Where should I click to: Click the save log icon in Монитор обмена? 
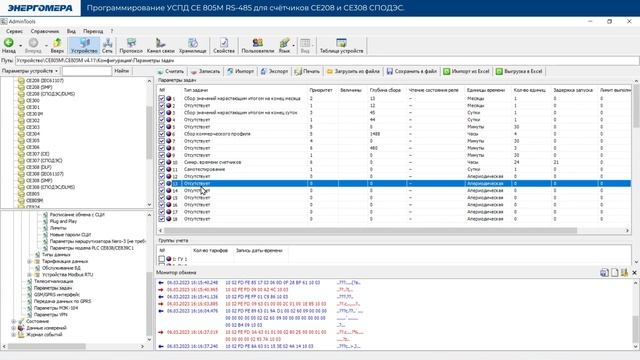click(604, 273)
